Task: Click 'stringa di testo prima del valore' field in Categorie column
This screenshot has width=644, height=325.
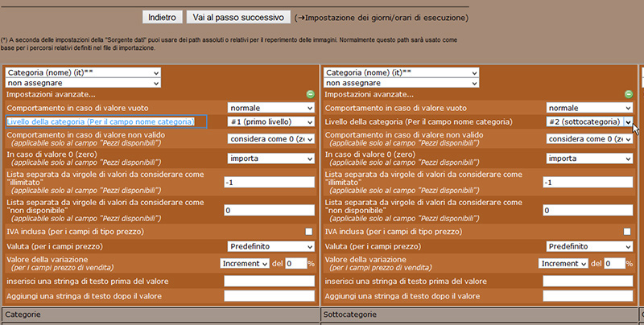Action: pos(270,281)
